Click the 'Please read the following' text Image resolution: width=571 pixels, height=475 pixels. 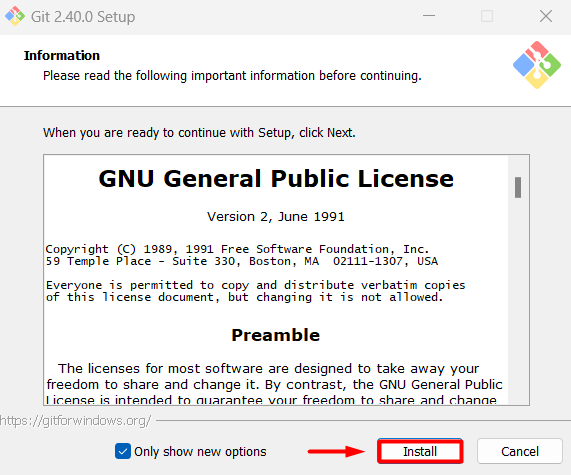[x=232, y=76]
